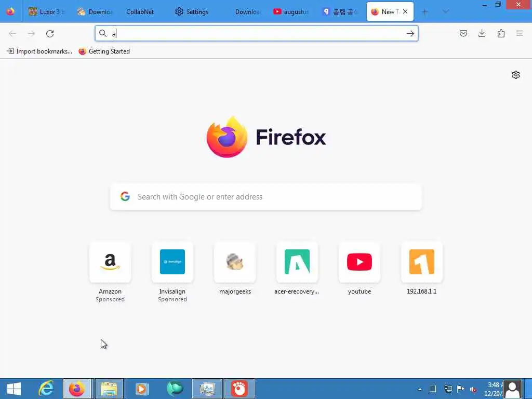The image size is (532, 399).
Task: Open Action Center flag icon
Action: click(460, 389)
